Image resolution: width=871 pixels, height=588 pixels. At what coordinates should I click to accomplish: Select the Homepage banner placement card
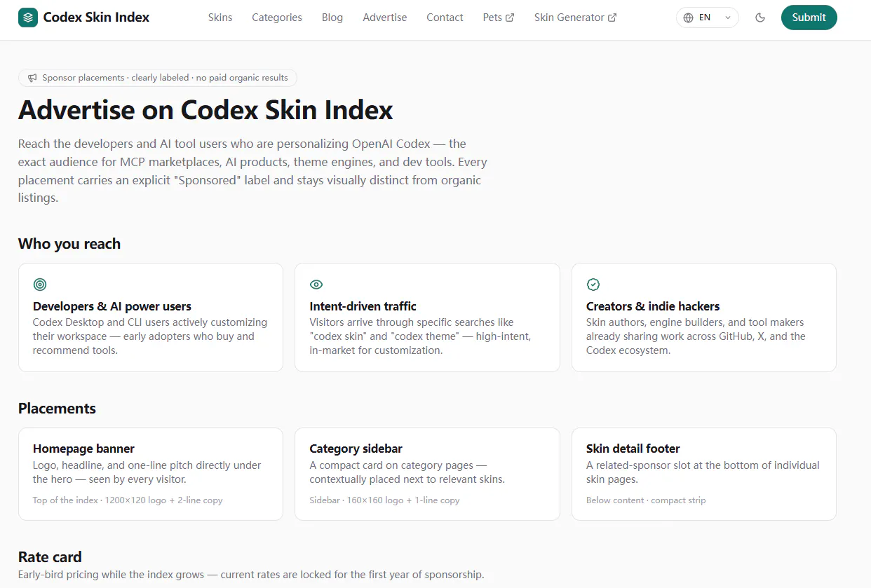pos(151,474)
